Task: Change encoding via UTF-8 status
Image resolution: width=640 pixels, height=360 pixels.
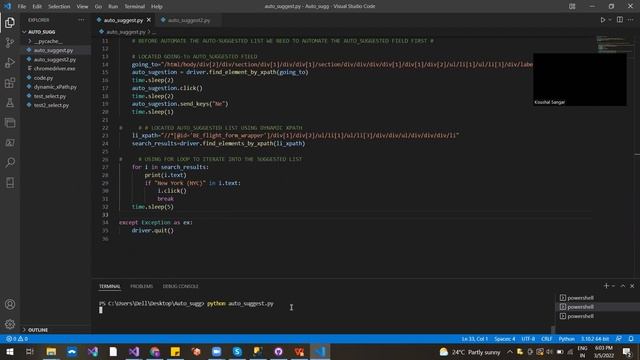Action: click(x=528, y=339)
